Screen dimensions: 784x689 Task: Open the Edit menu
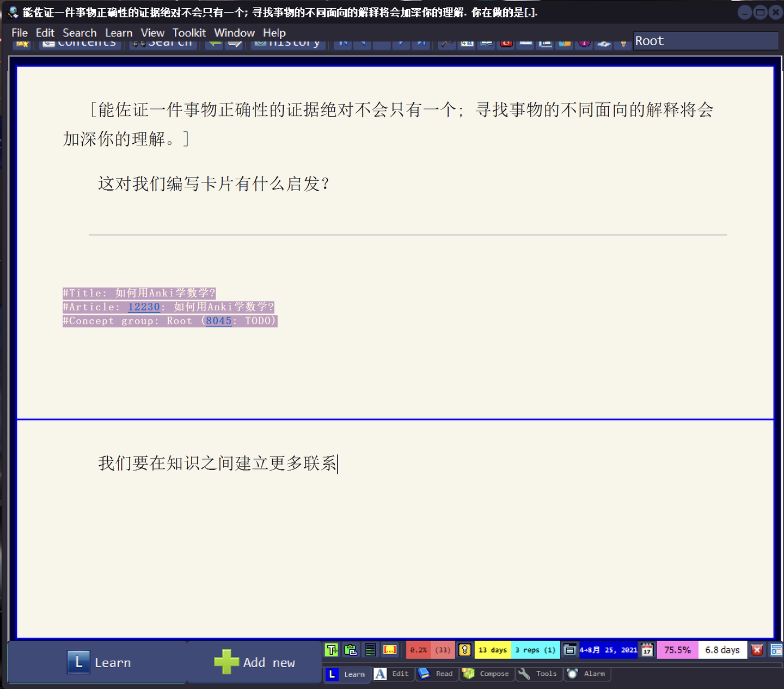[45, 33]
